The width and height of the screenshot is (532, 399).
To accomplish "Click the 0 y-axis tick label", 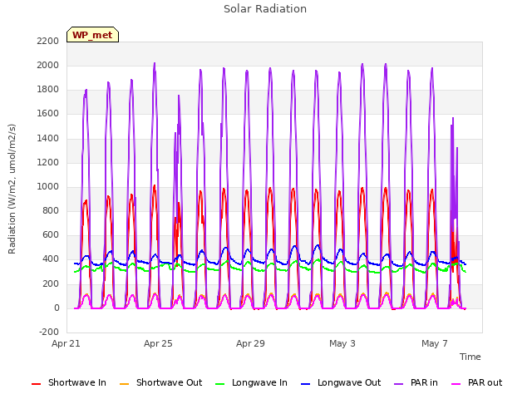I will coord(57,308).
